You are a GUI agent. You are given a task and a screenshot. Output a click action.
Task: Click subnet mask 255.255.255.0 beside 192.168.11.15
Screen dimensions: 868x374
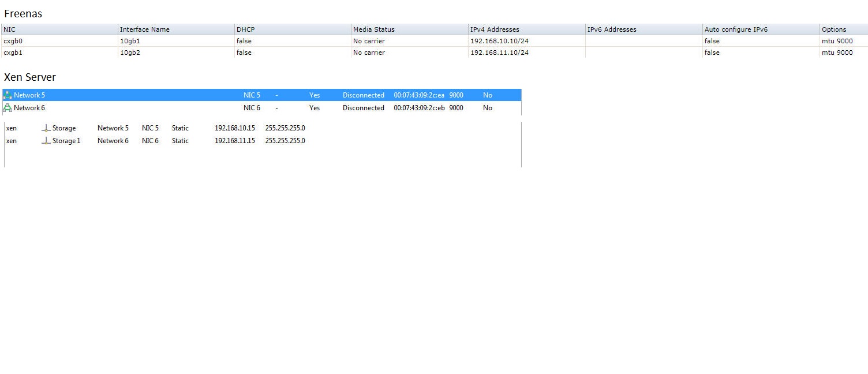[x=285, y=141]
